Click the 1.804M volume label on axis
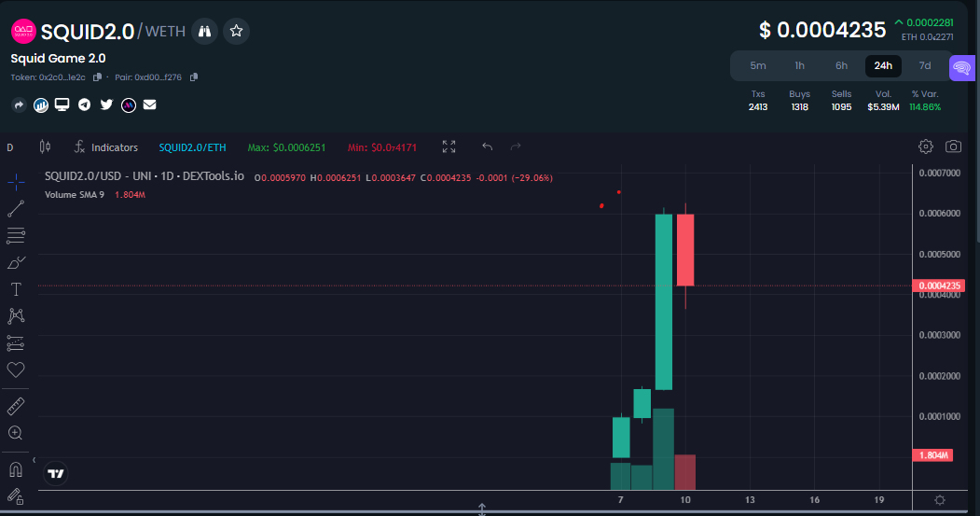 pyautogui.click(x=932, y=455)
